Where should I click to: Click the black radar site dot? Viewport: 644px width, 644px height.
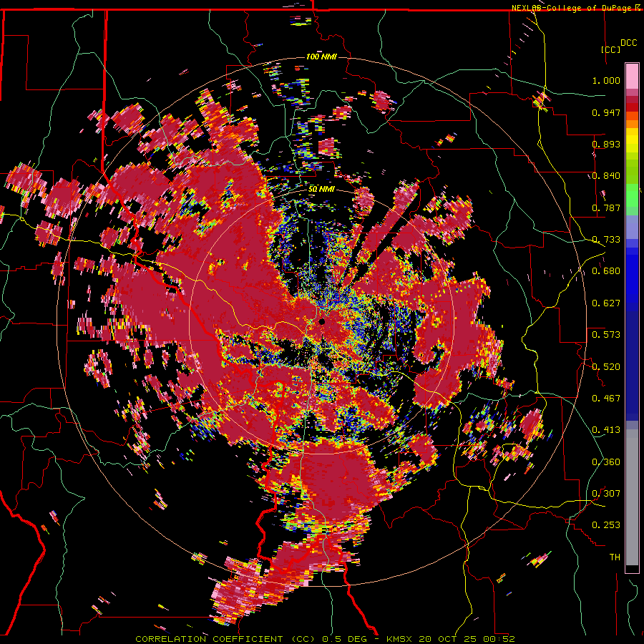(x=322, y=321)
